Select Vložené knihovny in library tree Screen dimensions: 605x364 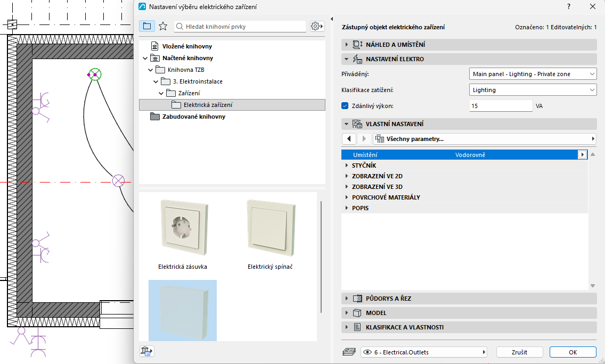[x=187, y=46]
